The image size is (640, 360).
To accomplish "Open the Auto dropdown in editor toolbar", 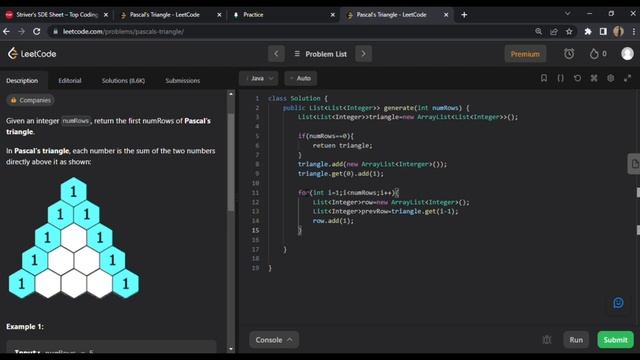I will pos(301,78).
